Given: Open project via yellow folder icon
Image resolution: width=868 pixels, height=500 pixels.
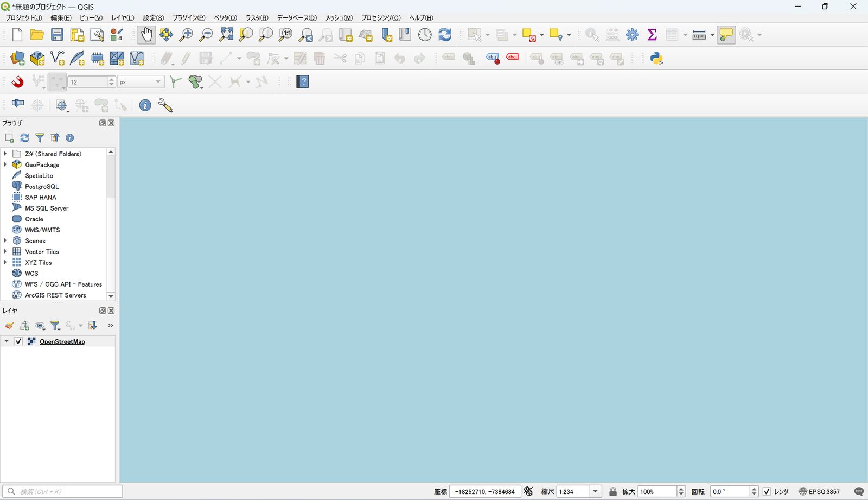Looking at the screenshot, I should [x=37, y=35].
